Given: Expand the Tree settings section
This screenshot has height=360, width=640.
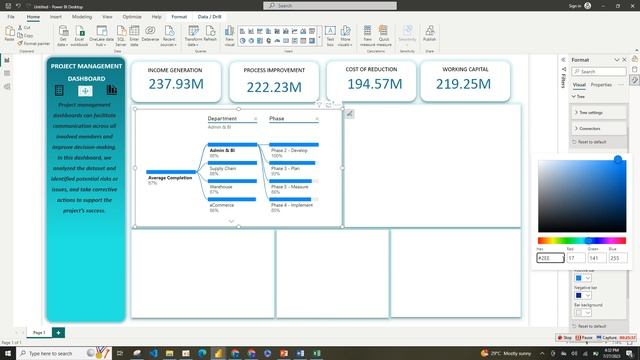Looking at the screenshot, I should (x=598, y=112).
